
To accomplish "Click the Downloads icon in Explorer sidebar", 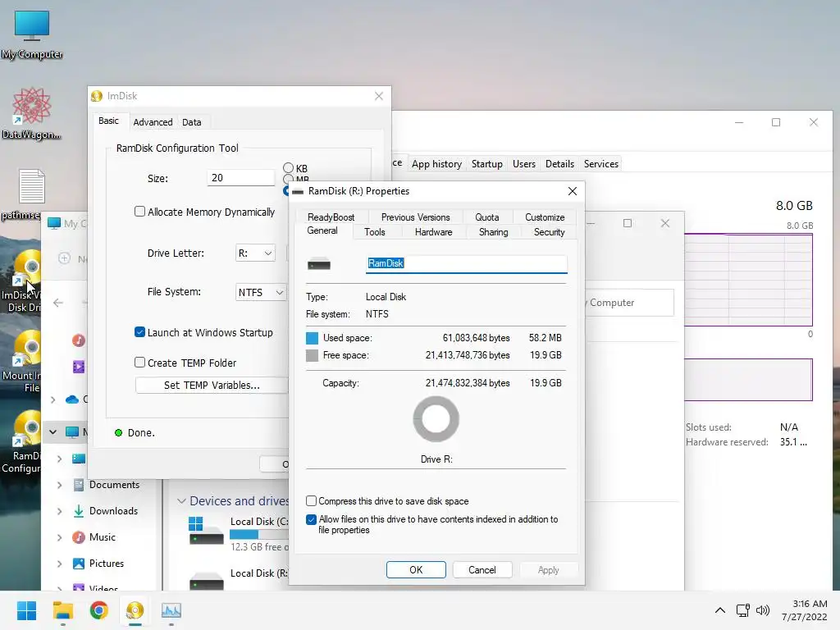I will point(79,511).
